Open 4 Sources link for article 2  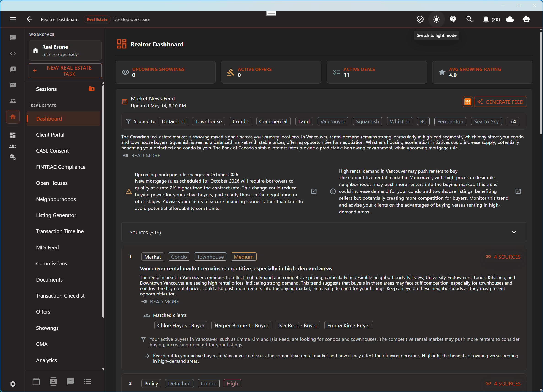[503, 384]
